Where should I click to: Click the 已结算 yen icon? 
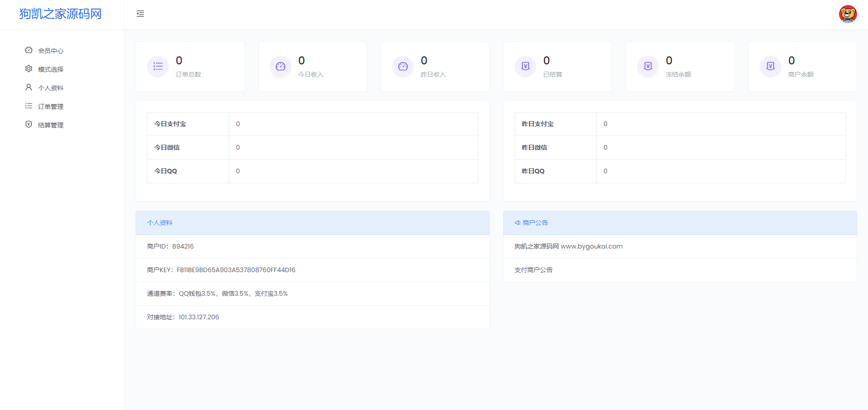click(x=525, y=67)
